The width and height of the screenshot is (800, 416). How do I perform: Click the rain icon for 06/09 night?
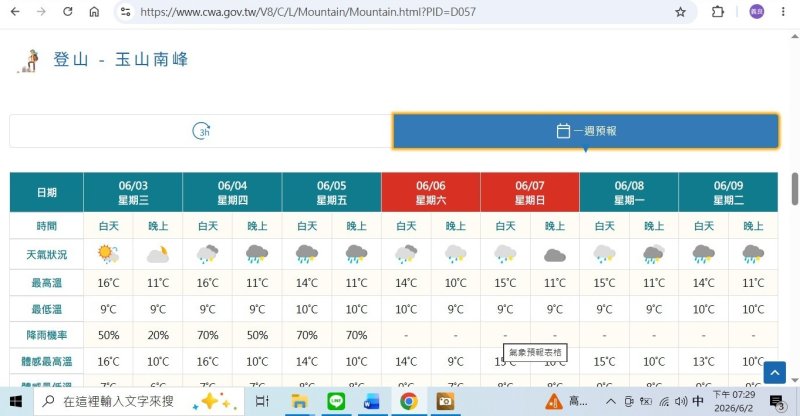click(x=753, y=254)
